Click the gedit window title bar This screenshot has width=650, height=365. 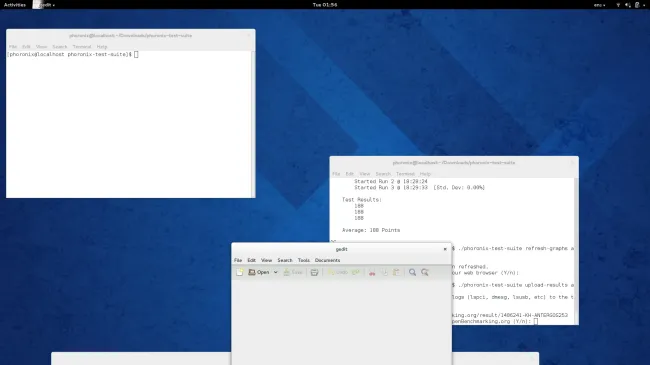coord(342,249)
